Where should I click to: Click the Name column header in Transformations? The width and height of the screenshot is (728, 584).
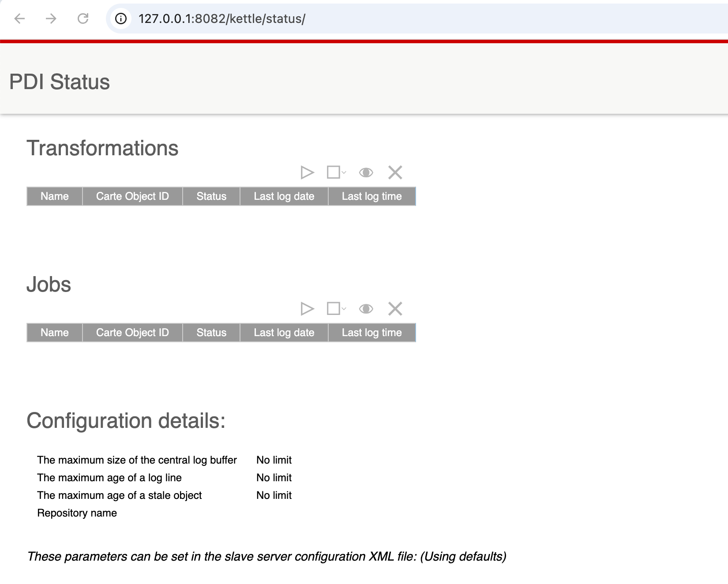[x=55, y=196]
